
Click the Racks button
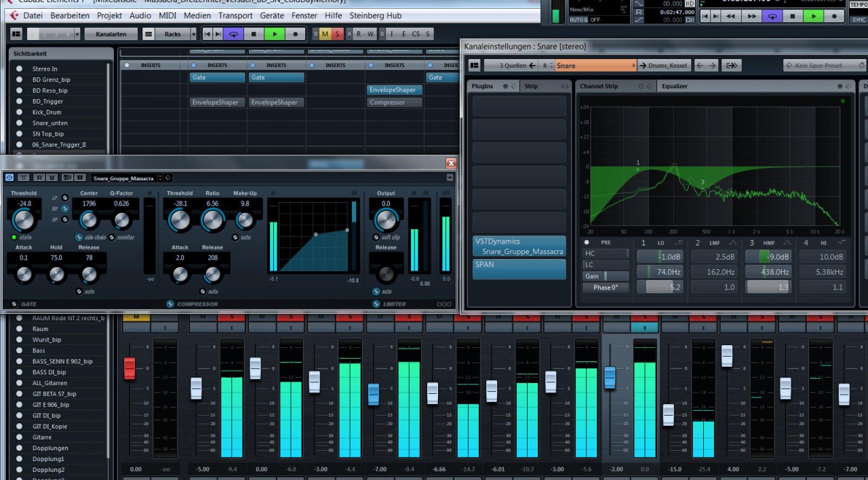point(173,33)
